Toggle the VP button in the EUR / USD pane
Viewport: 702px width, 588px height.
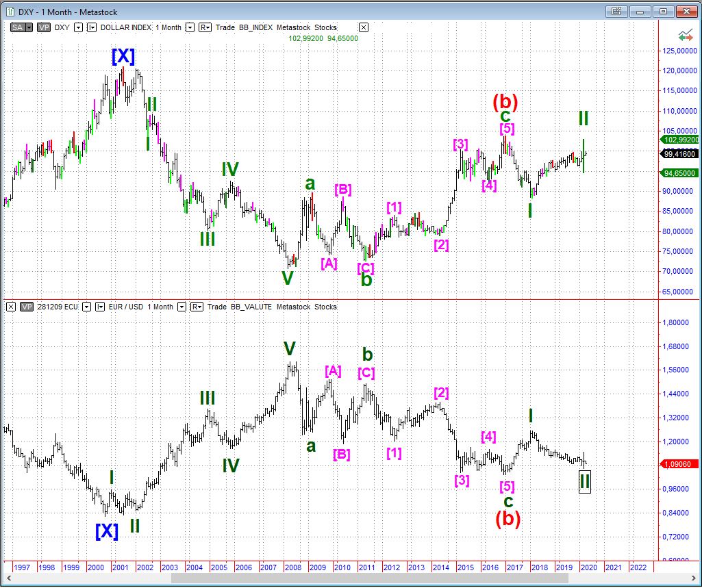coord(27,307)
